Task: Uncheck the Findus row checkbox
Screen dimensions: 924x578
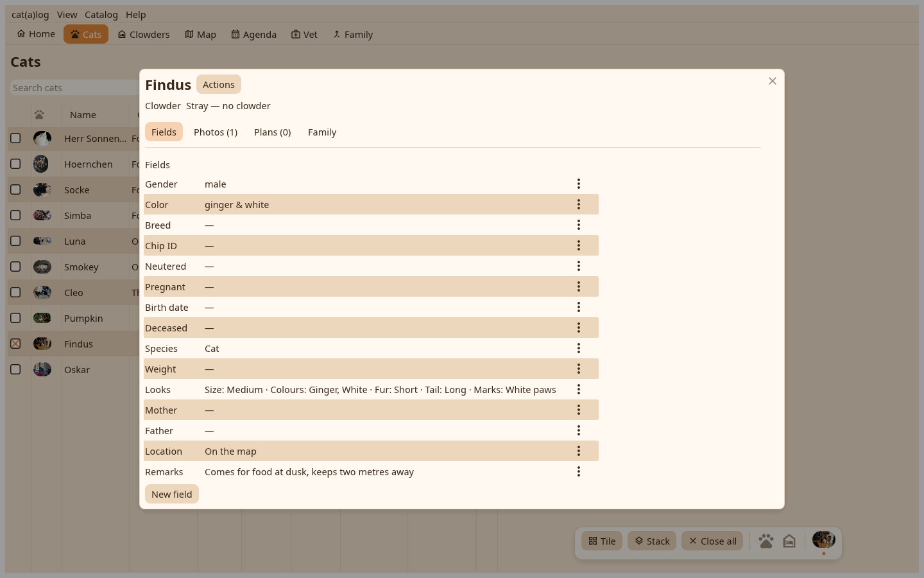Action: pos(15,344)
